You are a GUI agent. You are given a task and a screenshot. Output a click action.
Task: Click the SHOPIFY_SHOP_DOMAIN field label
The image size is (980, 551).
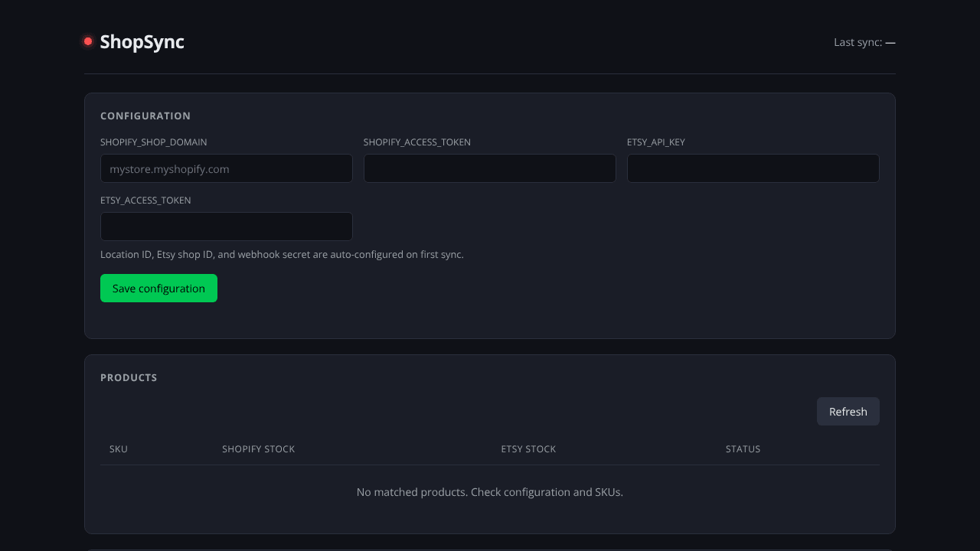(x=154, y=142)
